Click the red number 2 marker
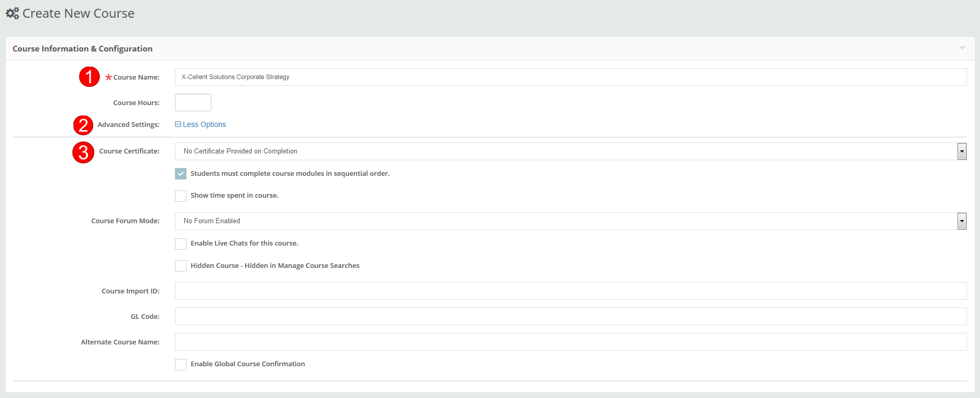980x398 pixels. [83, 125]
